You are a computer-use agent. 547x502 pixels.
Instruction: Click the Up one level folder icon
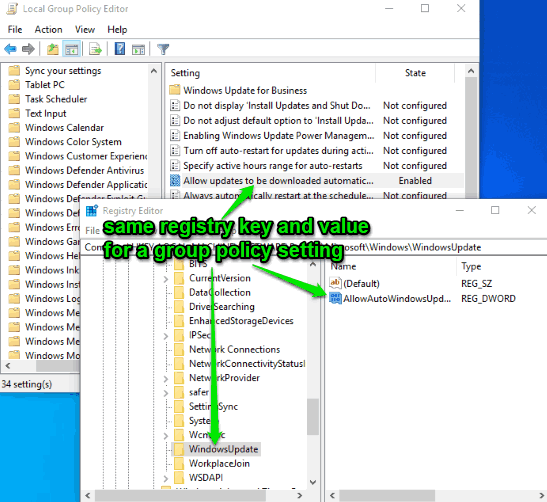[x=53, y=49]
